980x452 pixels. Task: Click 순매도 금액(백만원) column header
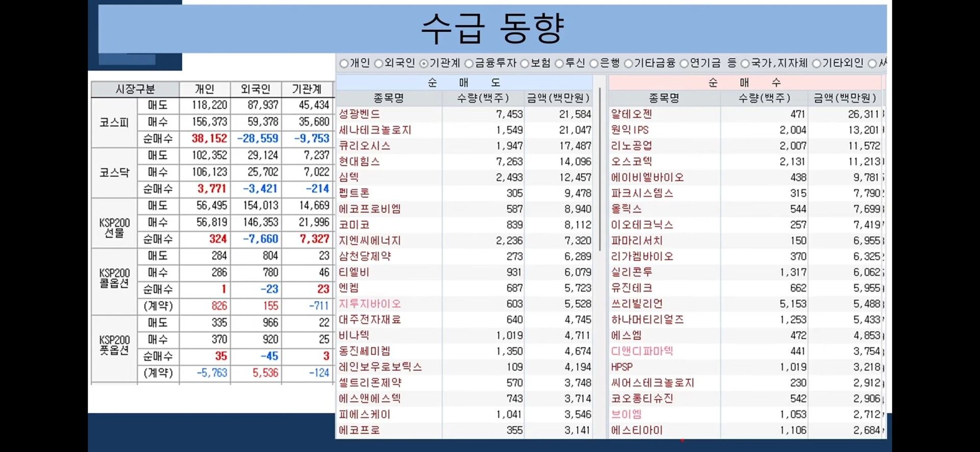(558, 98)
